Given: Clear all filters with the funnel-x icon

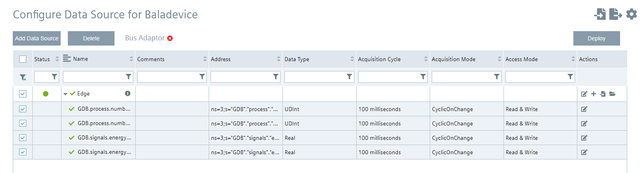Looking at the screenshot, I should (23, 77).
